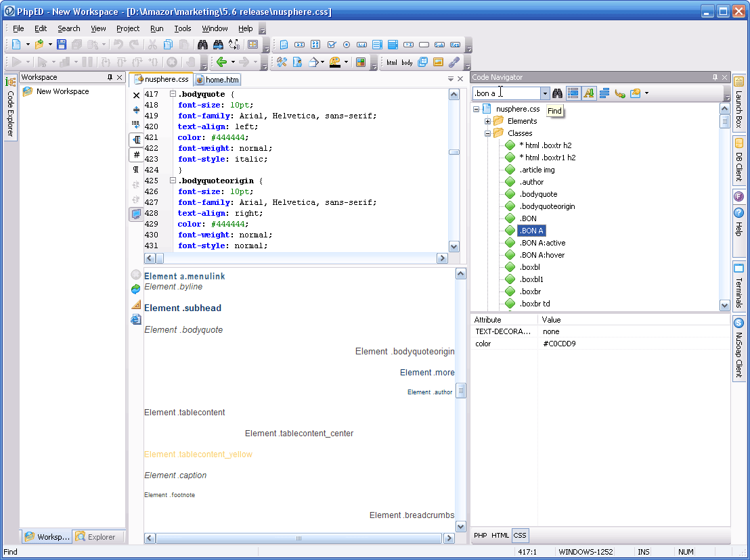Image resolution: width=750 pixels, height=560 pixels.
Task: Click the jump-to arrow icon in Code Navigator
Action: coord(620,93)
